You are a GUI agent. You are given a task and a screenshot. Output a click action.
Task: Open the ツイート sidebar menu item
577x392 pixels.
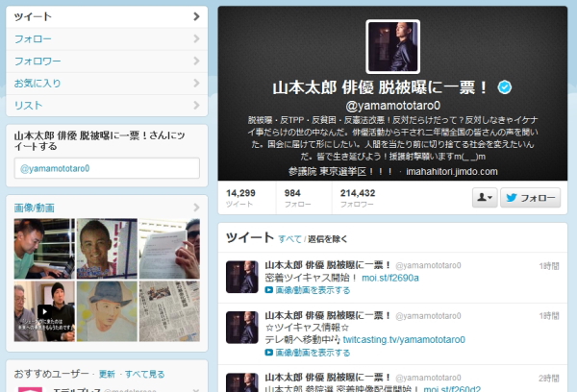click(107, 16)
